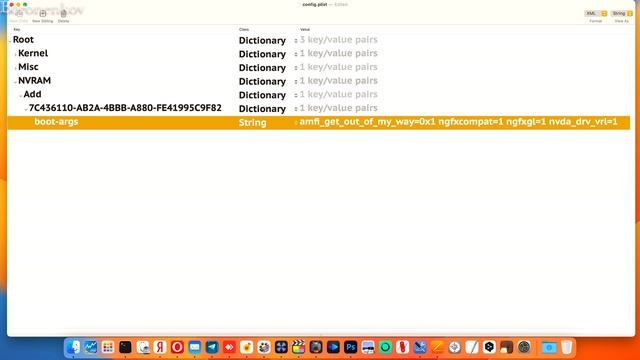The image size is (640, 360).
Task: Open the green circle app in Dock
Action: click(x=385, y=347)
